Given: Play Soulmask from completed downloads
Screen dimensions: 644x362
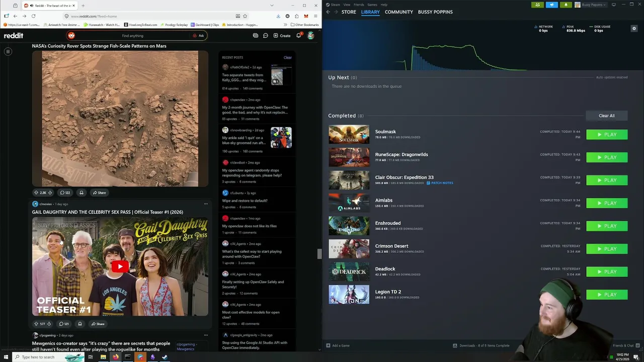Looking at the screenshot, I should pos(607,135).
